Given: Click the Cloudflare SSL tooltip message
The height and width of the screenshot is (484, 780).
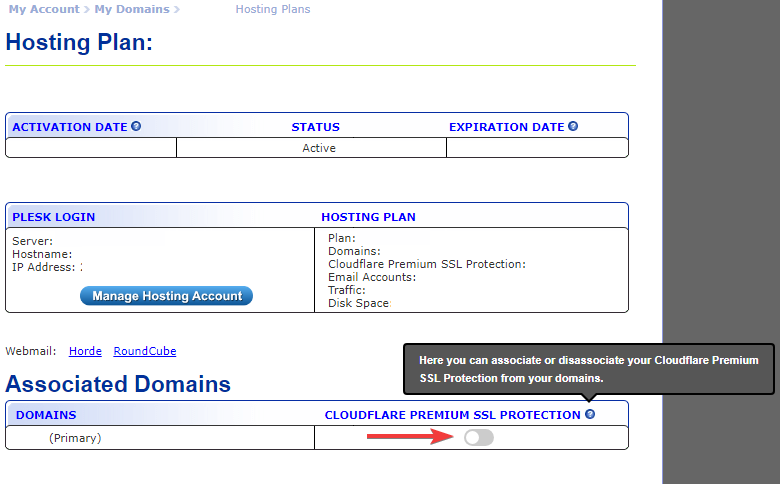Looking at the screenshot, I should [x=588, y=369].
